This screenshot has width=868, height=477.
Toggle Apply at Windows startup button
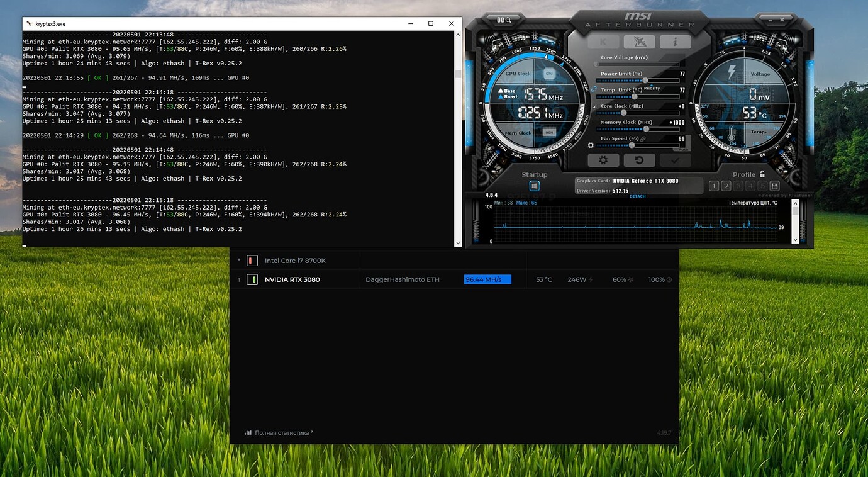535,186
